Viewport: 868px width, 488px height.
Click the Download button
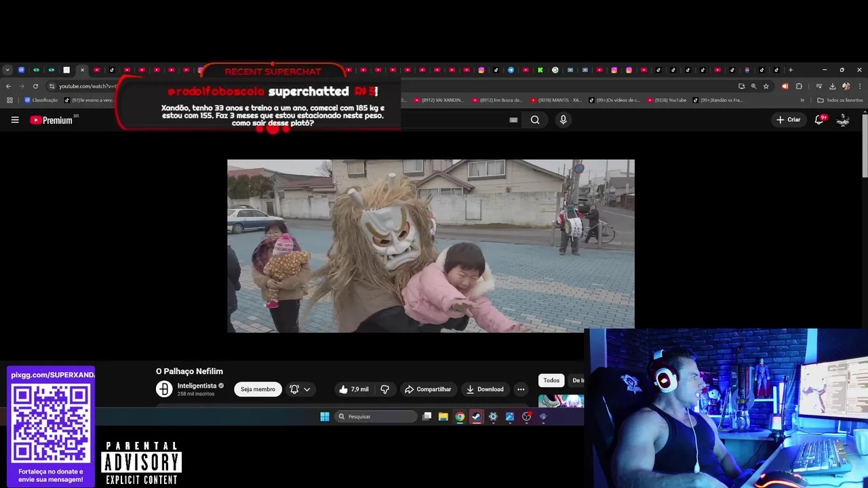485,389
